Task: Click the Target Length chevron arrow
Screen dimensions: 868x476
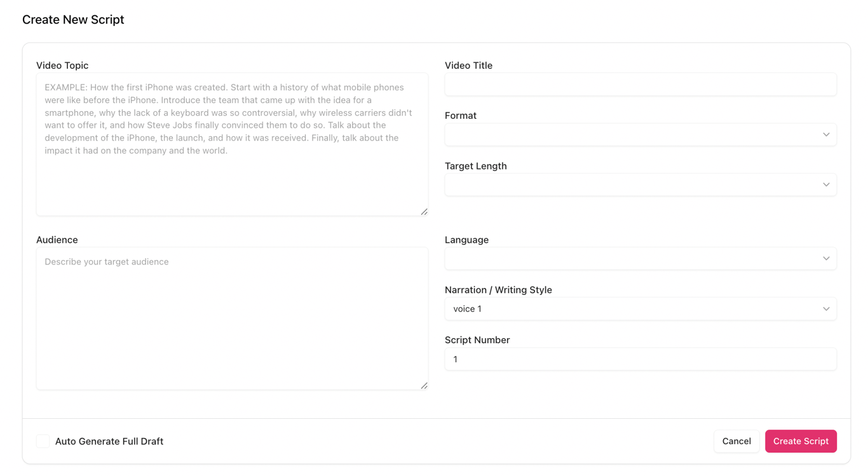Action: (826, 185)
